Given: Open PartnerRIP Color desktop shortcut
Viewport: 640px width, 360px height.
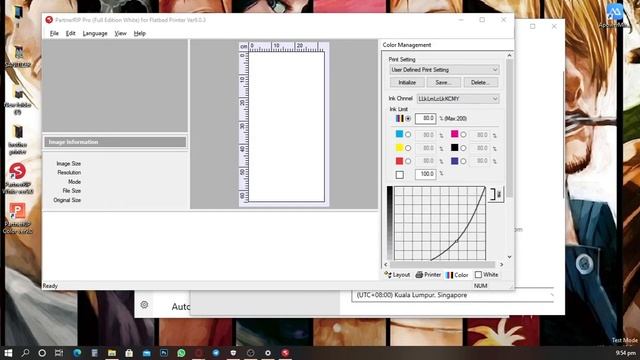Looking at the screenshot, I should tap(18, 218).
